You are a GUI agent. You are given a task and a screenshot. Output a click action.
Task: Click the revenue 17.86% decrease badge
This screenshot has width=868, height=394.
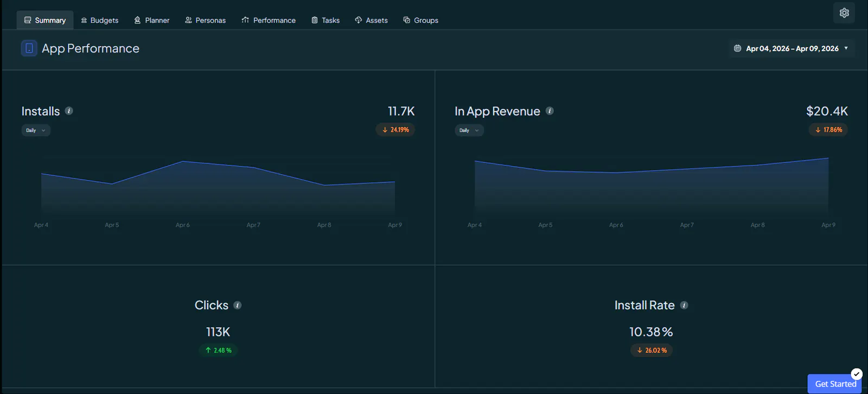[x=828, y=130]
